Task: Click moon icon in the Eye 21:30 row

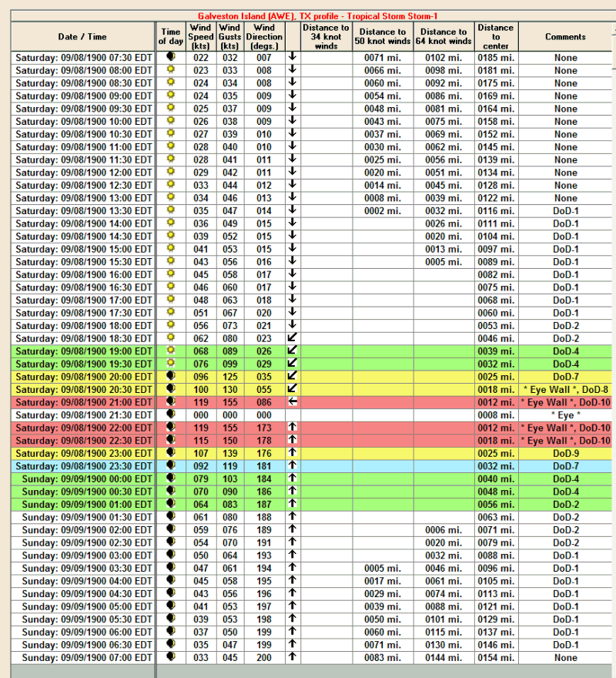Action: tap(171, 414)
